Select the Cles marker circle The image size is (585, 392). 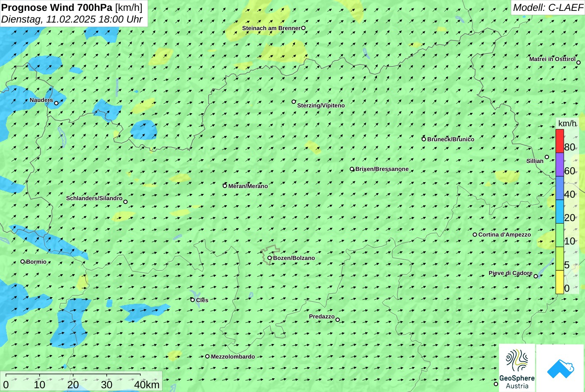[193, 300]
